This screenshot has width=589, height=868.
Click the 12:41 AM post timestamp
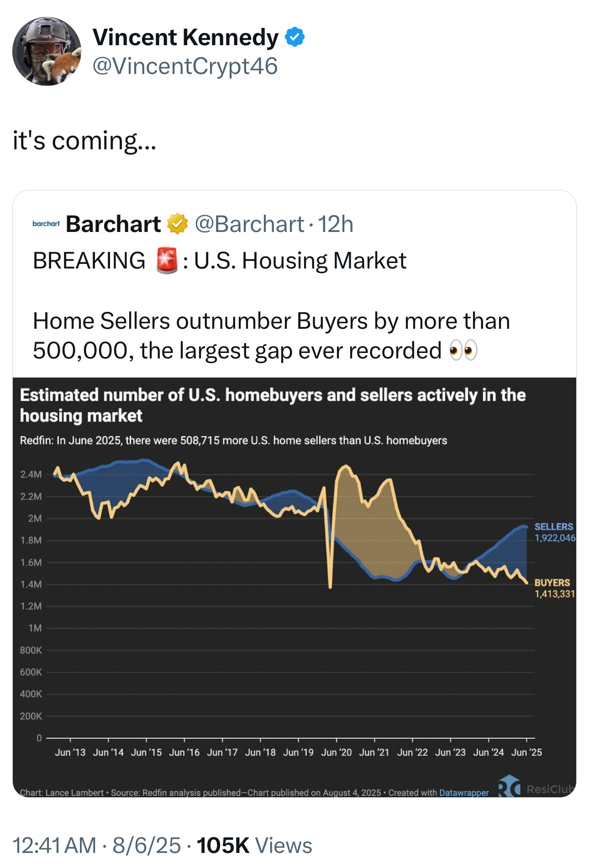pyautogui.click(x=54, y=845)
